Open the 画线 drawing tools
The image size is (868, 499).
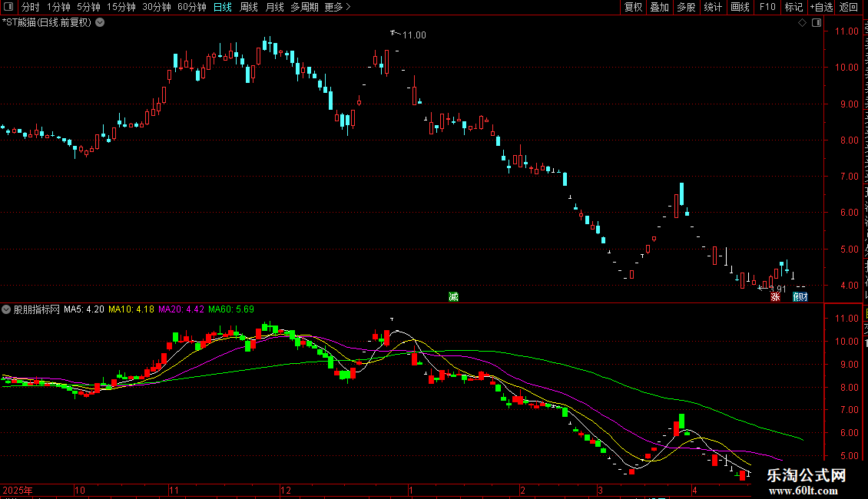point(740,7)
